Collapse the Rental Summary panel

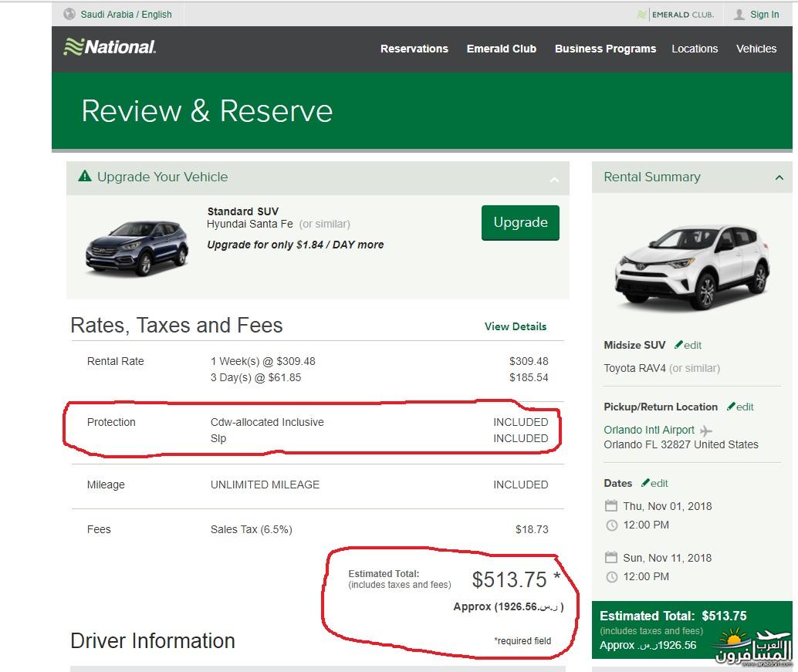[x=779, y=177]
